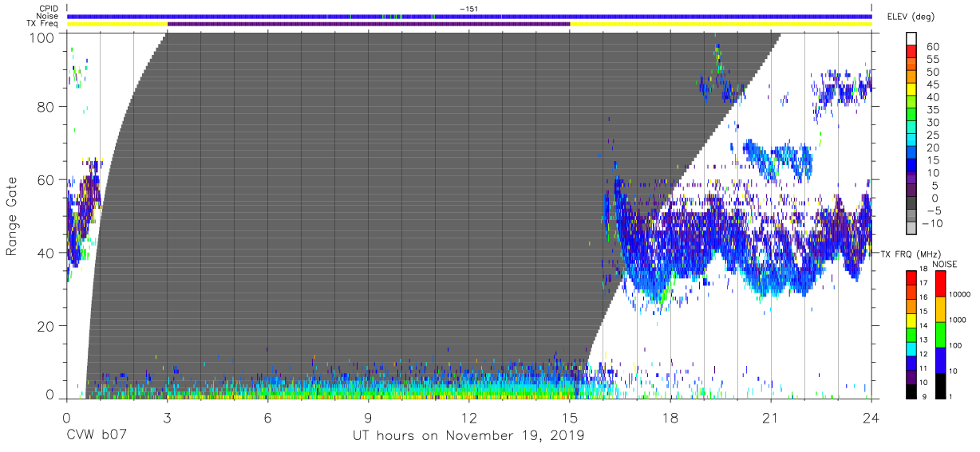
Task: Select the blue segment of the NOISE colorbar
Action: click(x=941, y=360)
